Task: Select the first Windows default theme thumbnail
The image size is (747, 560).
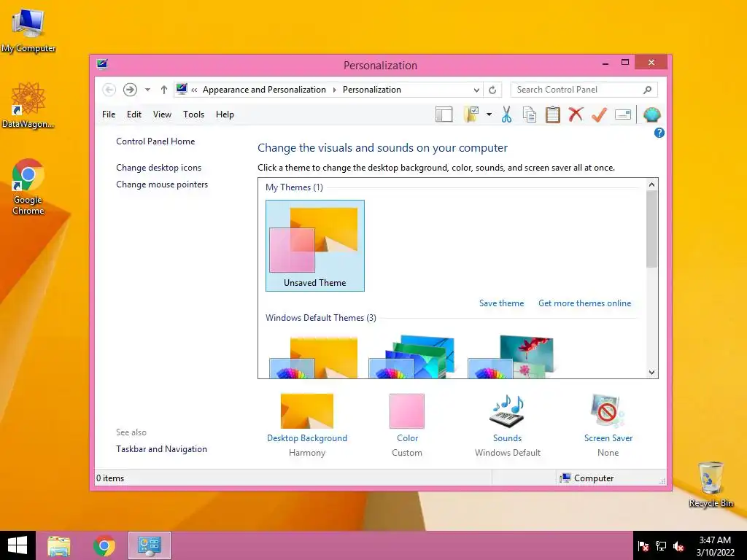Action: (x=314, y=357)
